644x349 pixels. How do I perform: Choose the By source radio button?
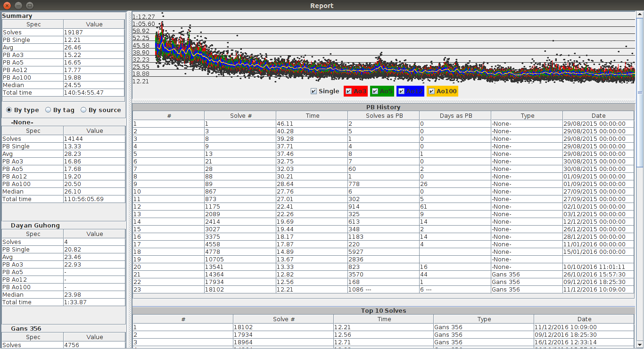100,110
